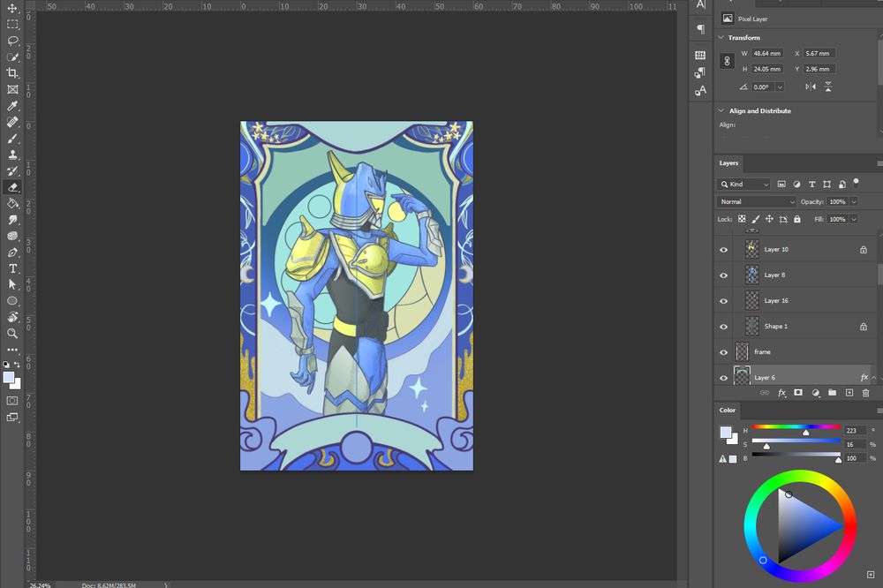883x588 pixels.
Task: Select the frame group name
Action: pos(763,352)
